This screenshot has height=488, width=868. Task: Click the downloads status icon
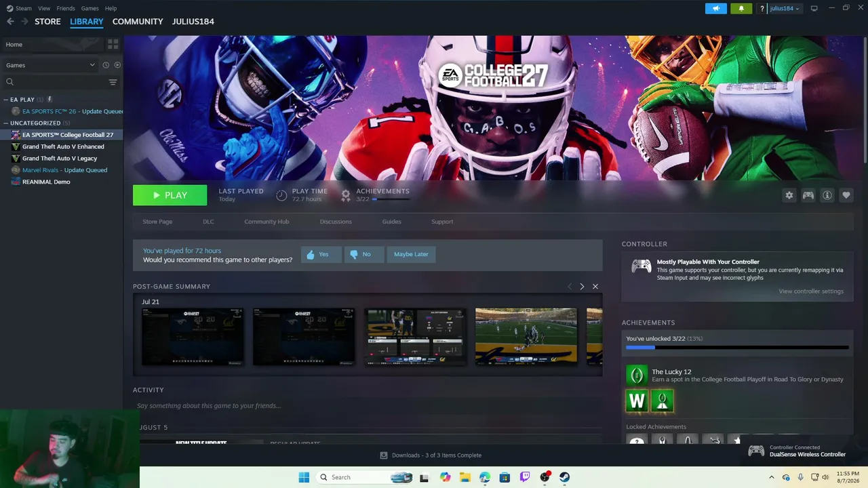(x=384, y=455)
